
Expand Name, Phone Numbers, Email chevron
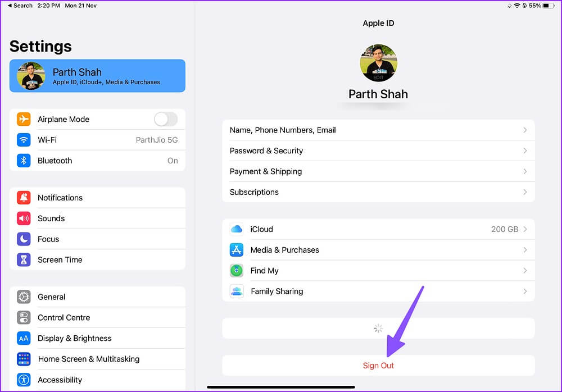[x=525, y=130]
